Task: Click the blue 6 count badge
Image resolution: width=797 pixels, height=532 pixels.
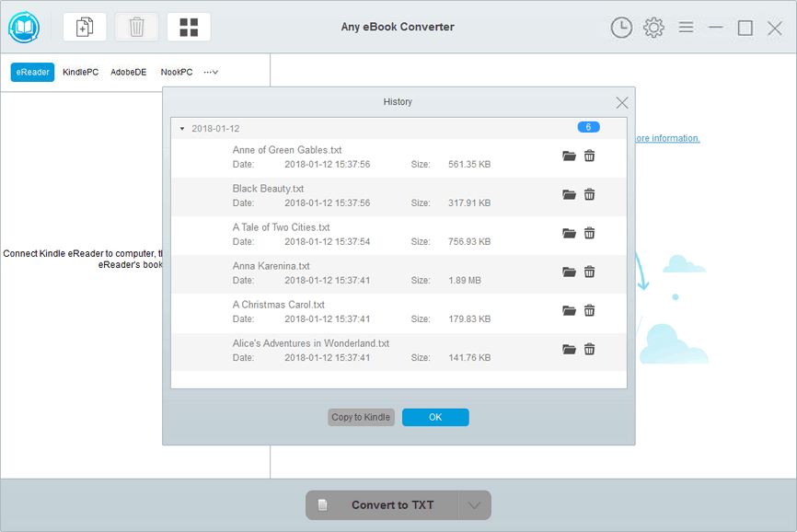Action: [x=589, y=127]
